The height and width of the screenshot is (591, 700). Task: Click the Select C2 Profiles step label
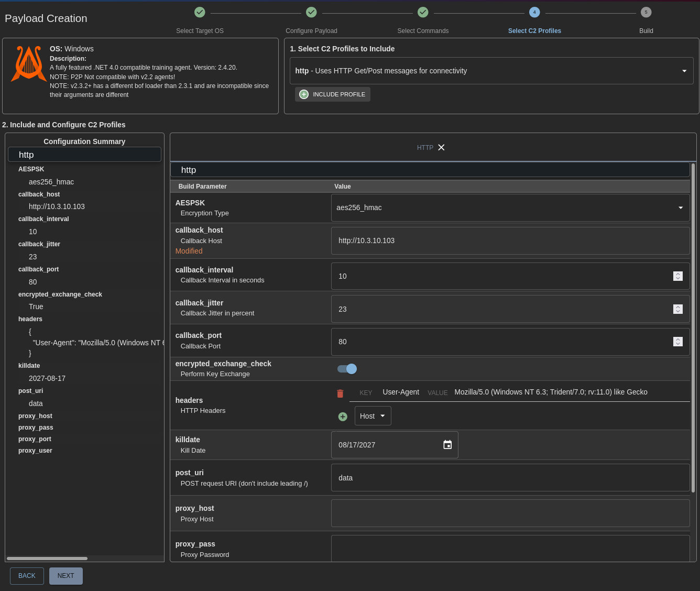pos(534,31)
